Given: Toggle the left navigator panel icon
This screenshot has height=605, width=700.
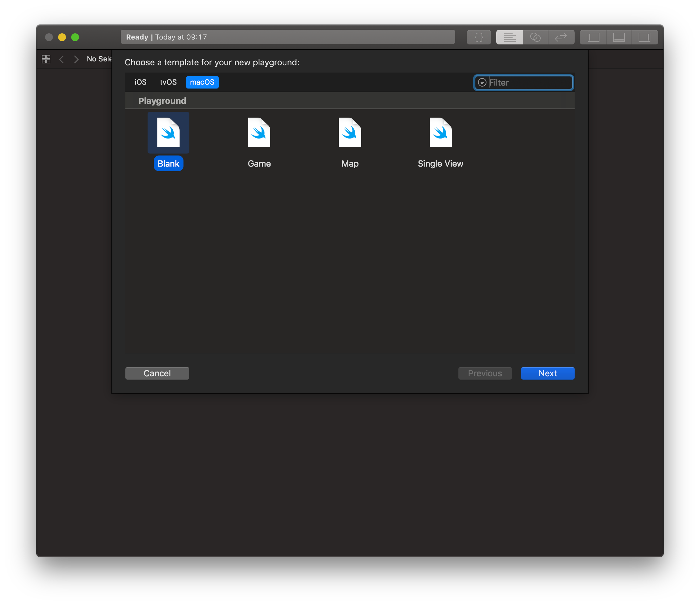Looking at the screenshot, I should click(x=593, y=37).
